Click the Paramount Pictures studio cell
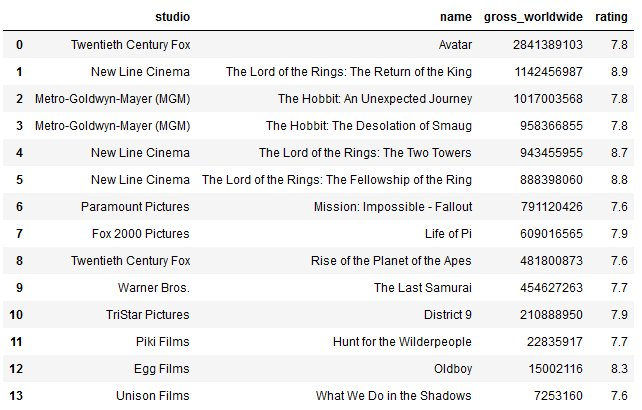Image resolution: width=642 pixels, height=410 pixels. tap(135, 207)
